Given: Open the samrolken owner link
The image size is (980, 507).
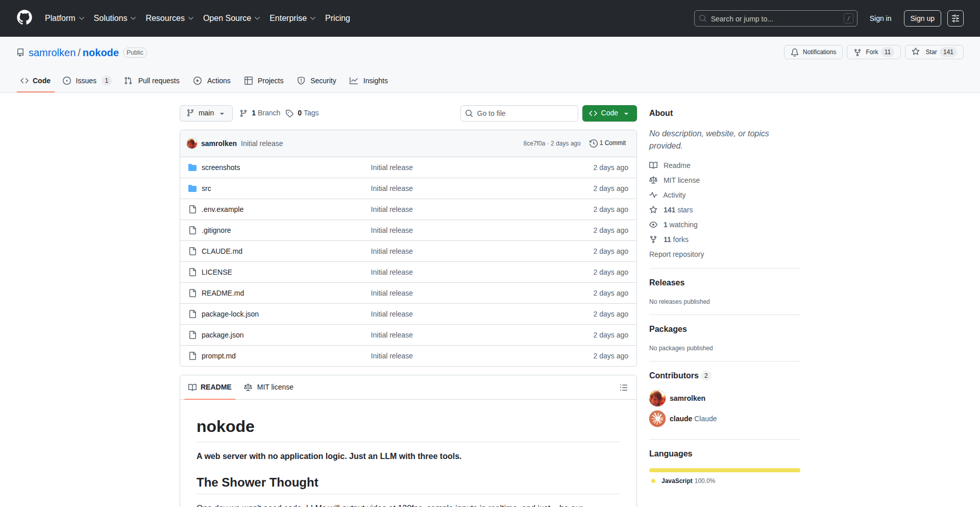Looking at the screenshot, I should pyautogui.click(x=52, y=53).
